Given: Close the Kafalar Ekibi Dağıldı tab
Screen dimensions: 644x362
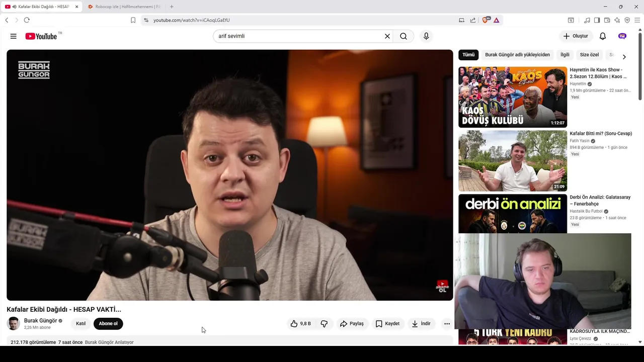Looking at the screenshot, I should (77, 7).
